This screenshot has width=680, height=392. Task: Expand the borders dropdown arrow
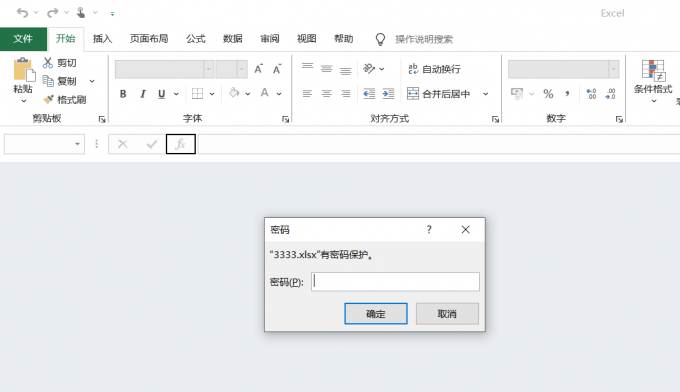coord(212,94)
